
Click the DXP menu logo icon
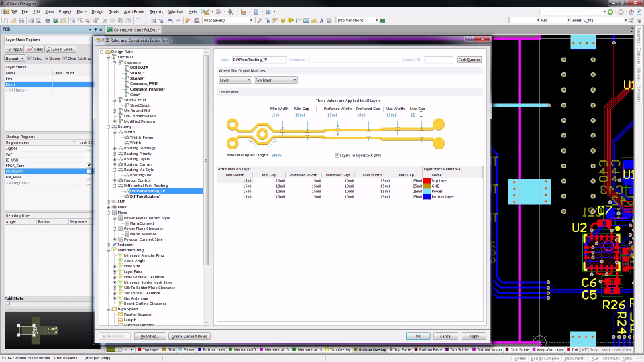coord(6,11)
